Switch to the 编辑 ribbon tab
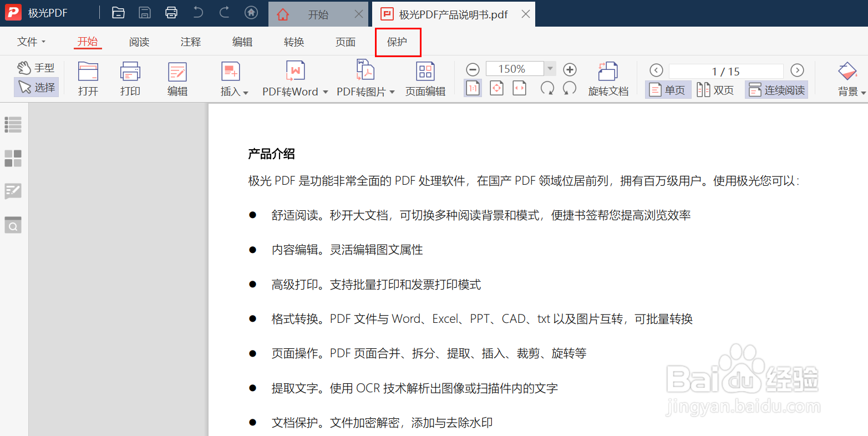The width and height of the screenshot is (868, 436). [242, 42]
